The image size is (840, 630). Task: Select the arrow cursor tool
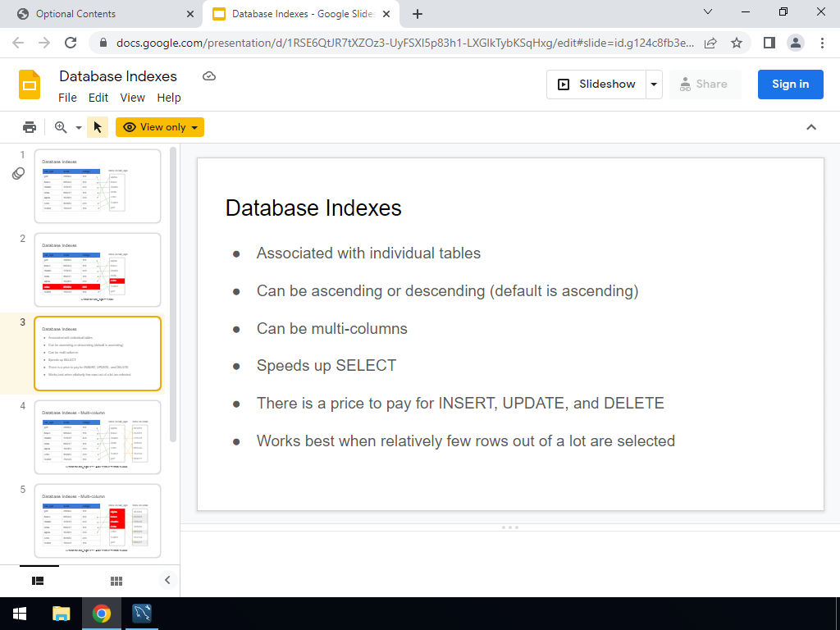98,127
